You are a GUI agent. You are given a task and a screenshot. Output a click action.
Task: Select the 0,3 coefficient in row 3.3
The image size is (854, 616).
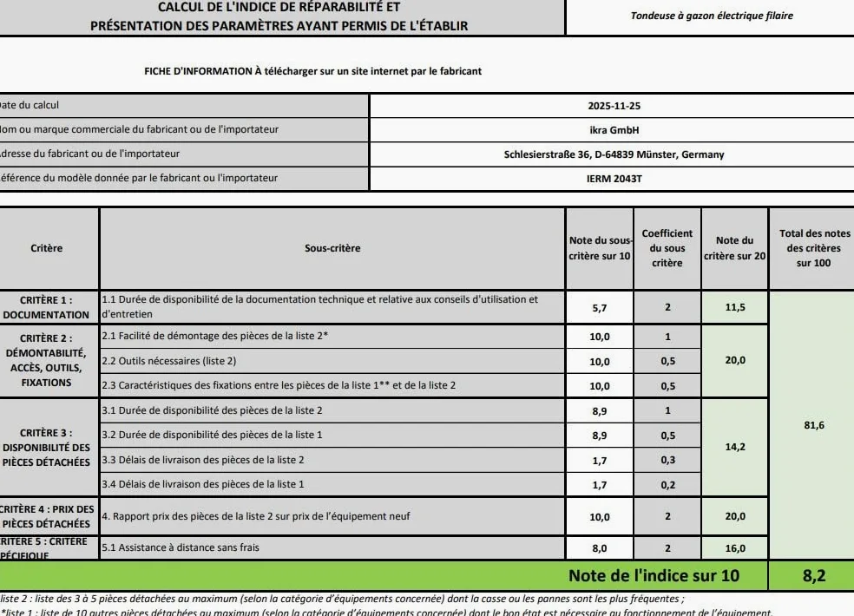[667, 460]
